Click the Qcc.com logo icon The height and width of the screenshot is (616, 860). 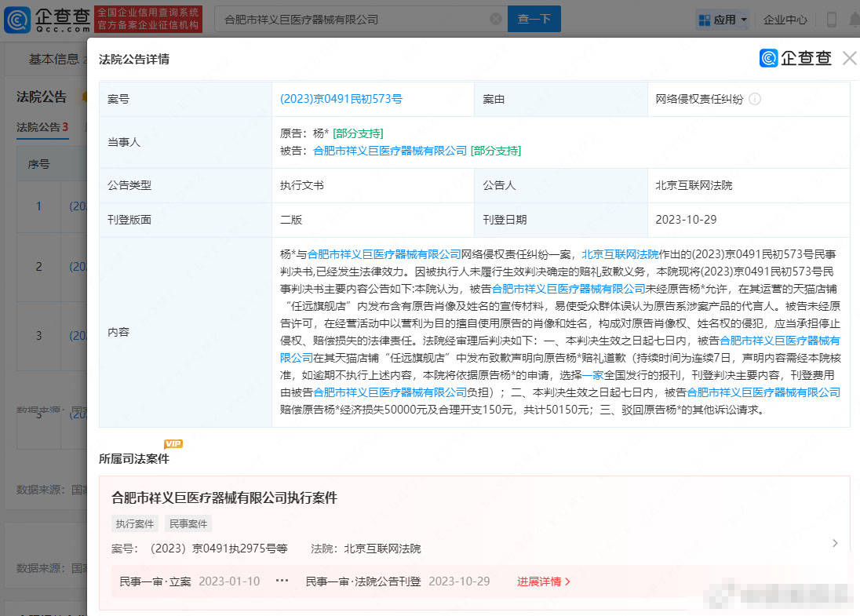click(x=17, y=20)
